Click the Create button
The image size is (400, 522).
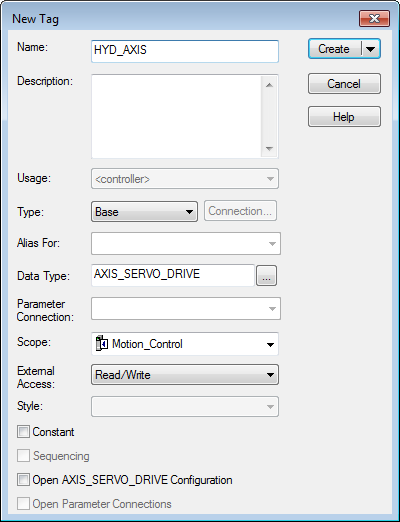[x=334, y=49]
